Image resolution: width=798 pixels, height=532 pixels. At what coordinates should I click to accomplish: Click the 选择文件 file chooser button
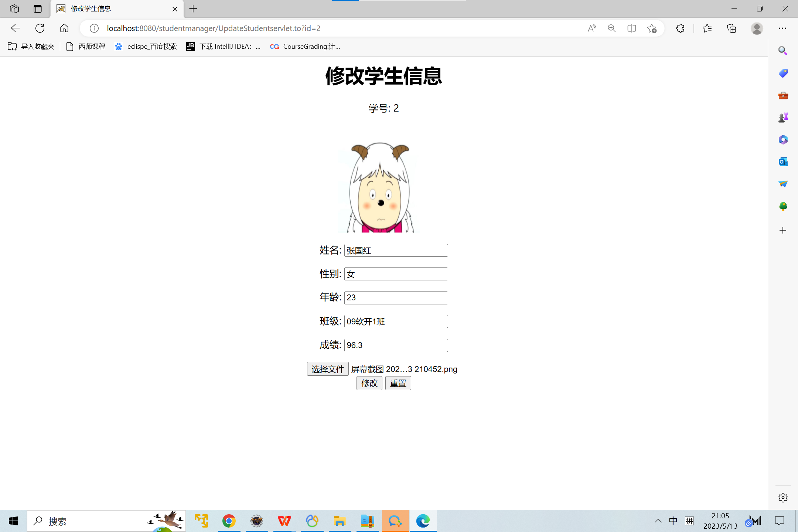coord(328,369)
